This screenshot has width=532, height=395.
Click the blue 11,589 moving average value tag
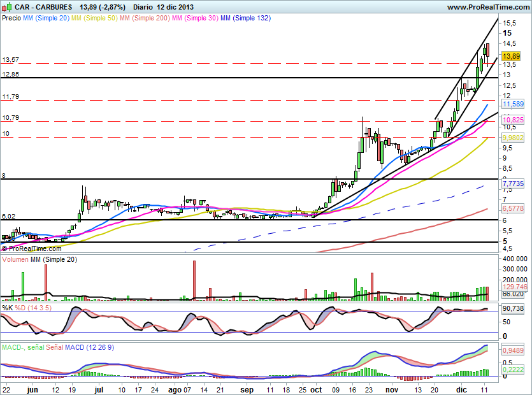click(514, 104)
